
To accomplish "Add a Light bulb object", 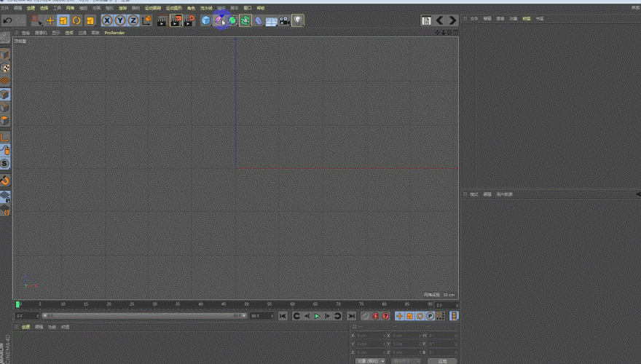I will click(298, 20).
